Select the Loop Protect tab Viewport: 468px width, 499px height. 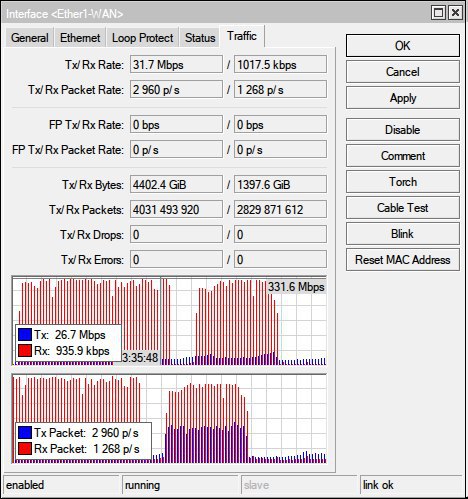coord(143,38)
